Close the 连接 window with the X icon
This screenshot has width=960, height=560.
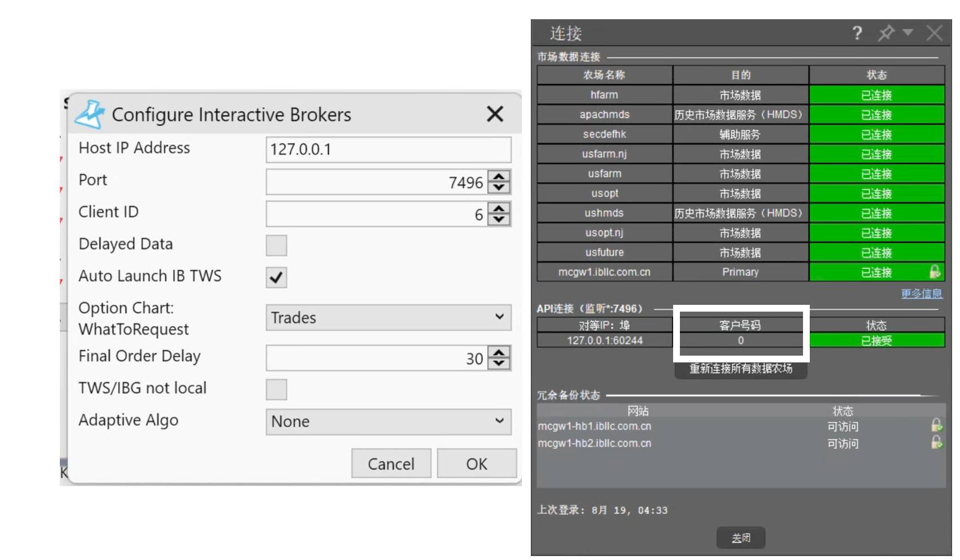935,33
